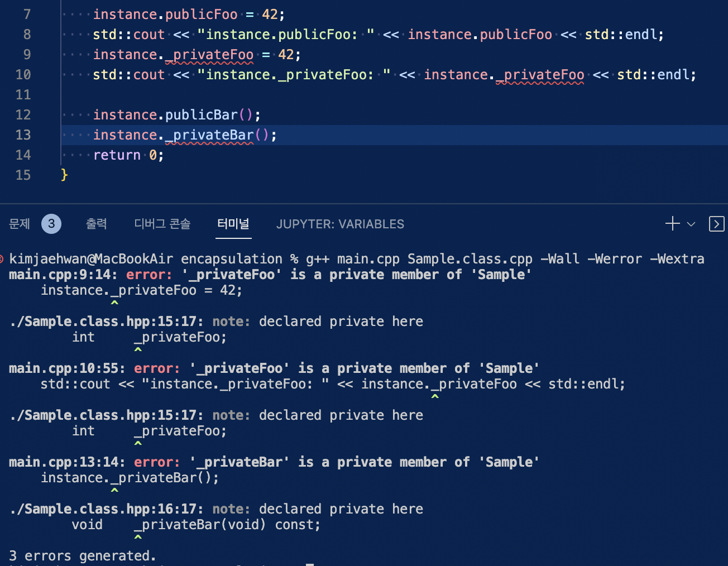The height and width of the screenshot is (566, 728).
Task: Click 'publicBar' call on line 12
Action: (x=202, y=114)
